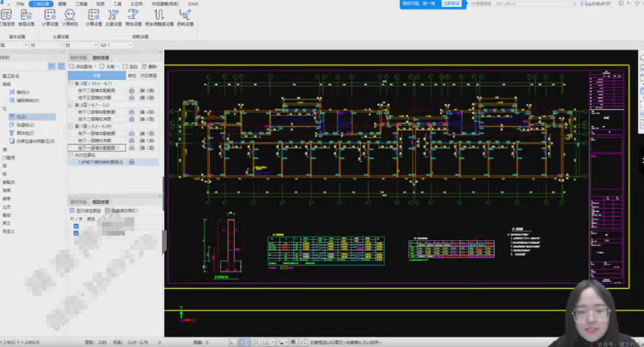644x347 pixels.
Task: Click the rounded-corner polyline icon in status bar
Action: pos(303,342)
